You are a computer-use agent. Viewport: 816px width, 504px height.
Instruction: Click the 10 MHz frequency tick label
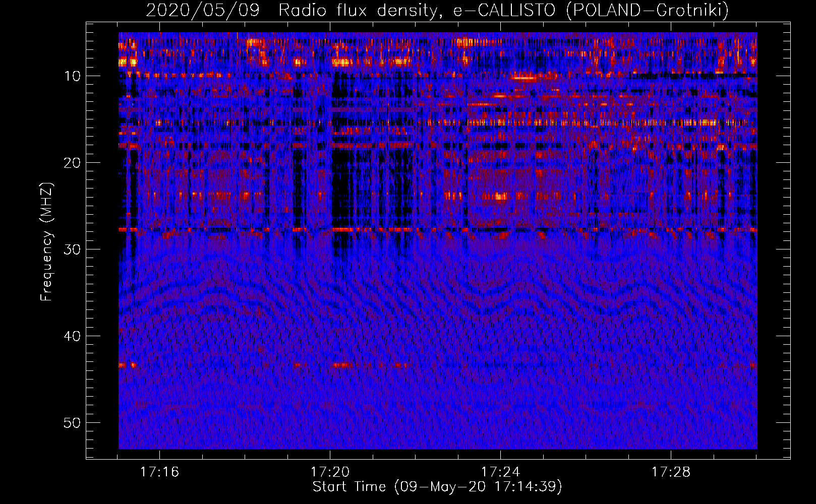pos(73,76)
